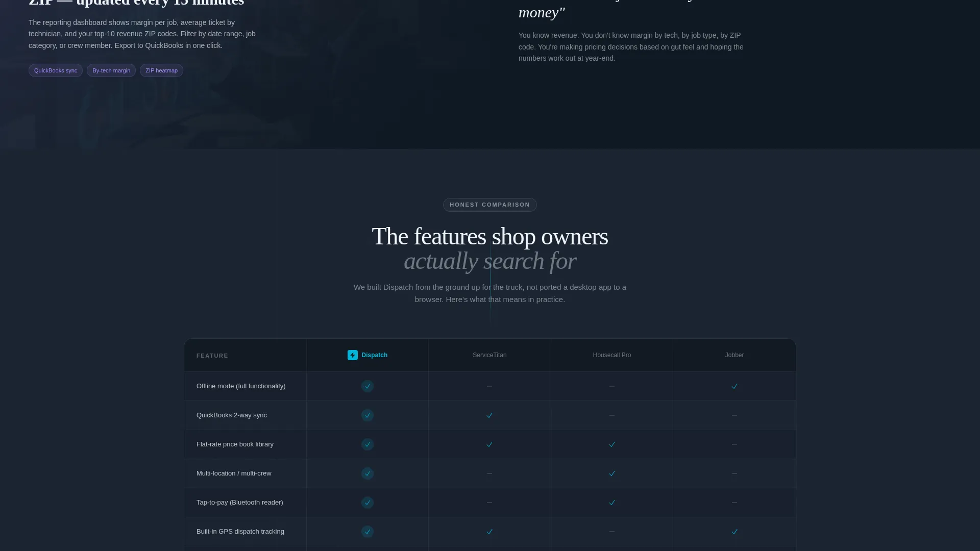
Task: Click Housecall Pro checkmark for Tap-to-pay row
Action: point(612,503)
